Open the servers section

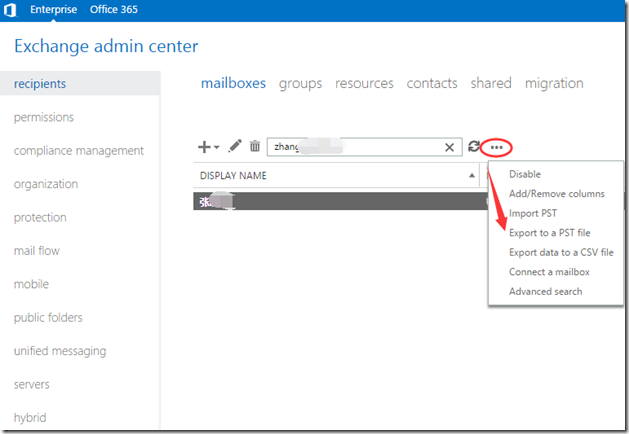pos(32,384)
